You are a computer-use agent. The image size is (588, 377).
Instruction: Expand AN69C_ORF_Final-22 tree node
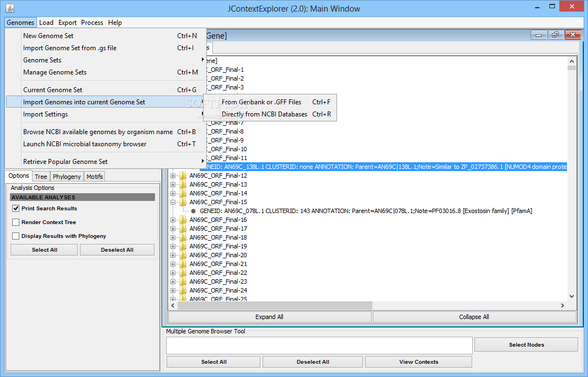tap(173, 273)
